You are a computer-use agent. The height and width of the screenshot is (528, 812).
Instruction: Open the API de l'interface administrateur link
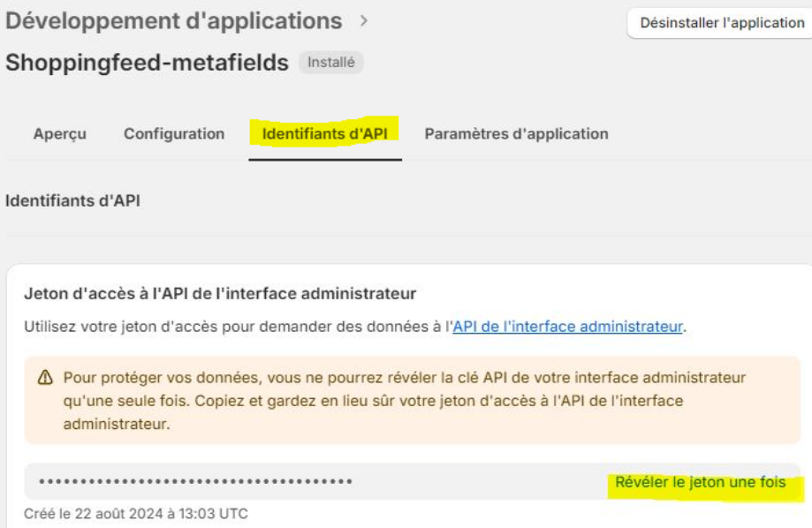[567, 327]
